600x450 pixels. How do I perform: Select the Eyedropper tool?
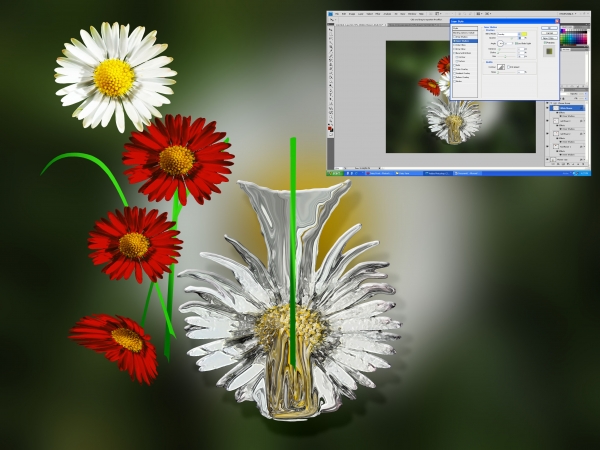330,51
